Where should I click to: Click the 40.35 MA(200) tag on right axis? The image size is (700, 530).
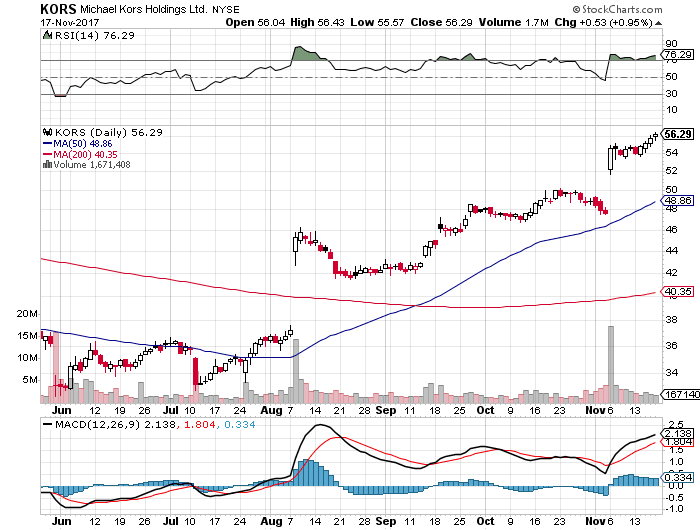(678, 292)
